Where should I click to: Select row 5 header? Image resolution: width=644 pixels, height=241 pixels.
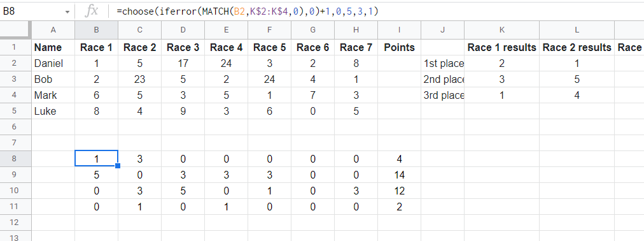point(16,111)
